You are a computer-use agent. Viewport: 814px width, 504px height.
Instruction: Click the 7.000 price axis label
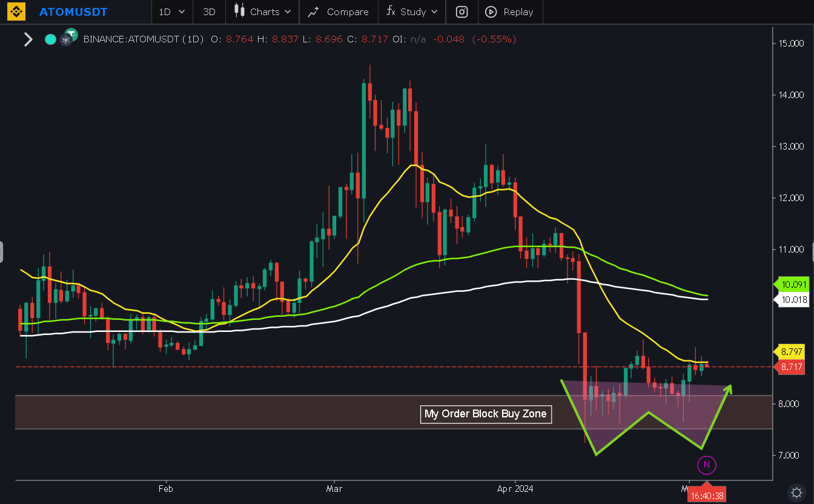click(788, 456)
